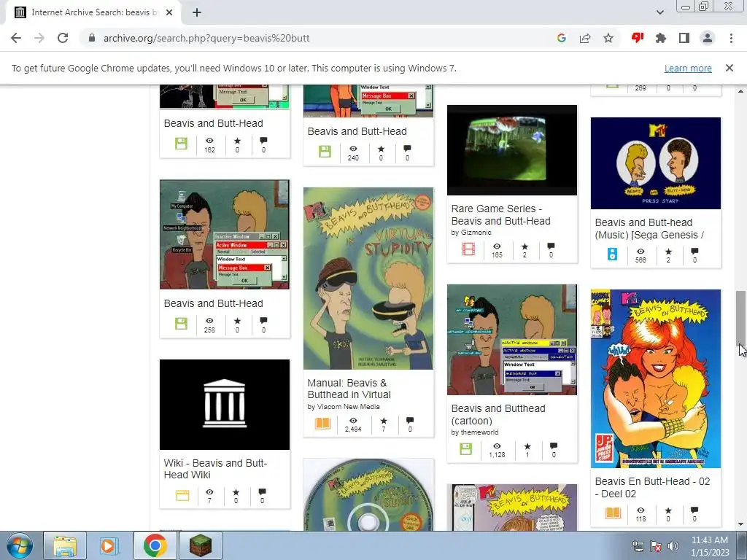Open a new browser tab

197,12
